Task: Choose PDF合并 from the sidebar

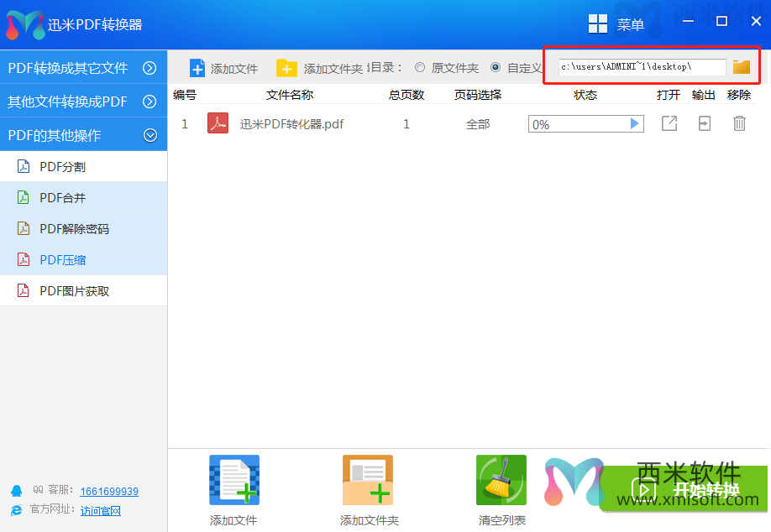Action: [x=63, y=198]
